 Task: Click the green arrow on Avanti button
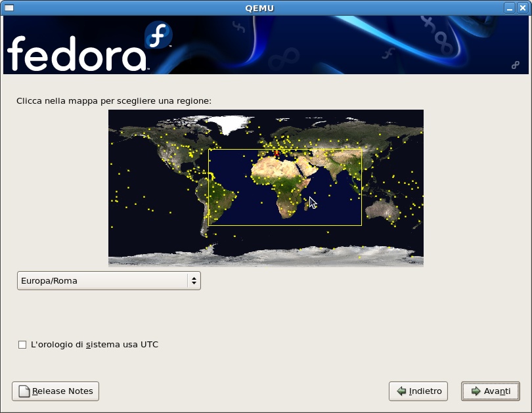pos(476,391)
